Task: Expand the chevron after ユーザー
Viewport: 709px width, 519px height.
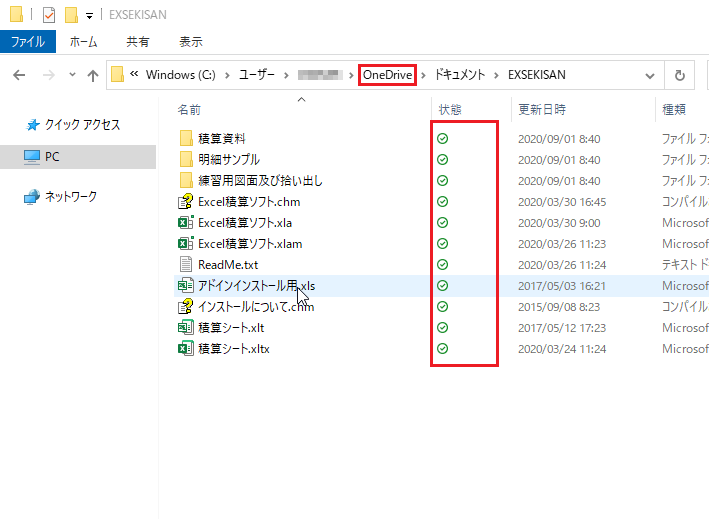Action: pyautogui.click(x=286, y=75)
